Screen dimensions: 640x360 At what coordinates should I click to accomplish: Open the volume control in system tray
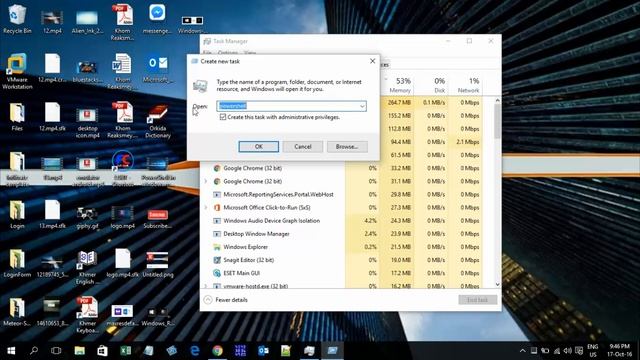pos(567,351)
